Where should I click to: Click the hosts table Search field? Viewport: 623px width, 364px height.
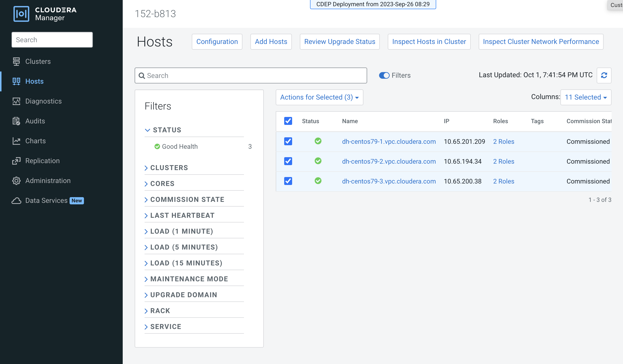253,75
